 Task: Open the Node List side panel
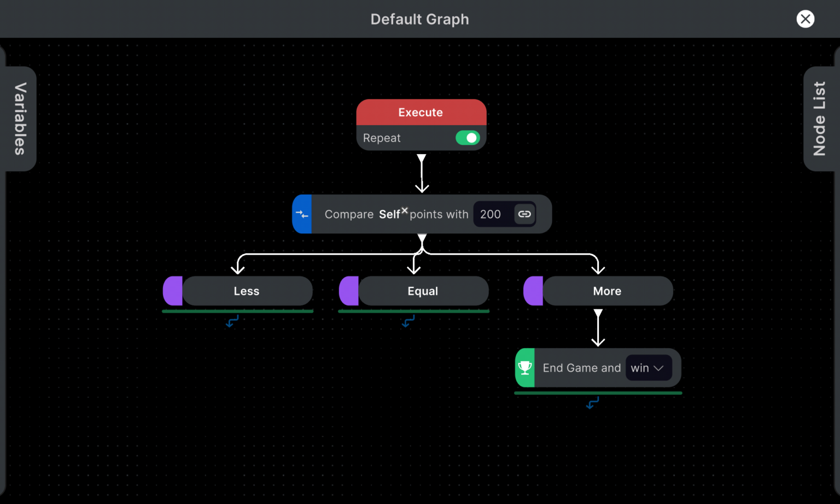819,119
